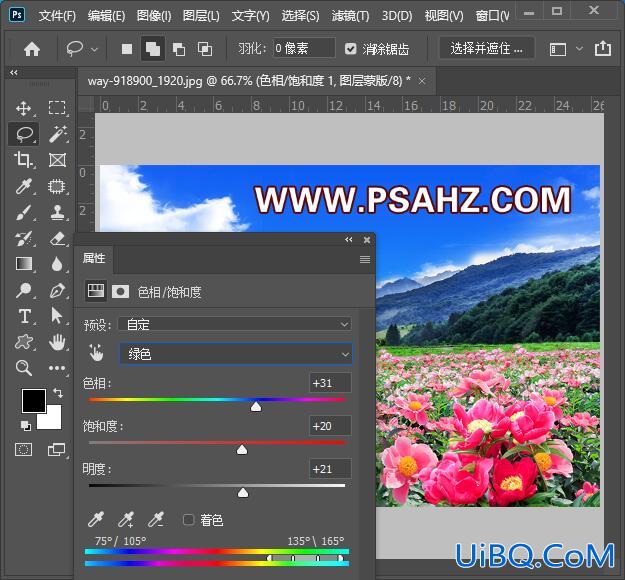Click the hue slider handle
The height and width of the screenshot is (580, 625).
click(x=256, y=407)
